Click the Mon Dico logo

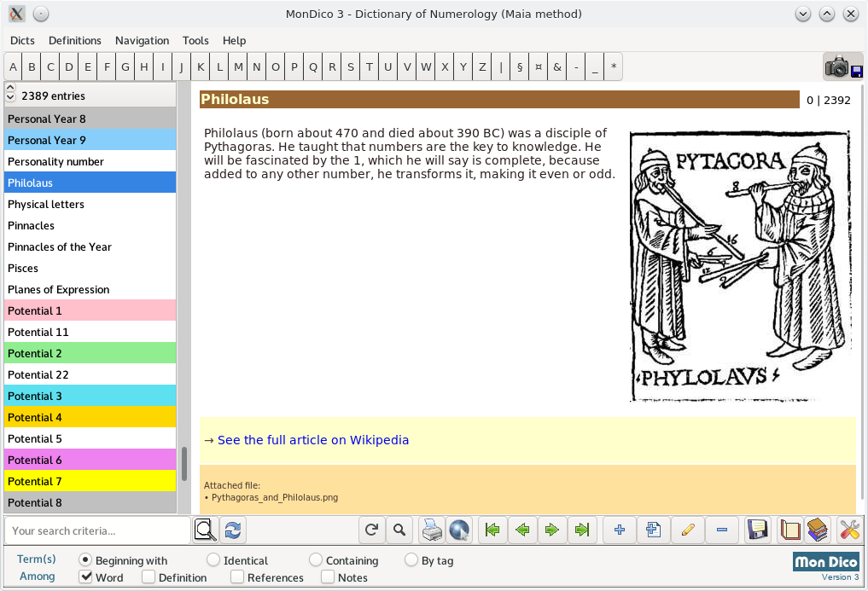(x=826, y=562)
